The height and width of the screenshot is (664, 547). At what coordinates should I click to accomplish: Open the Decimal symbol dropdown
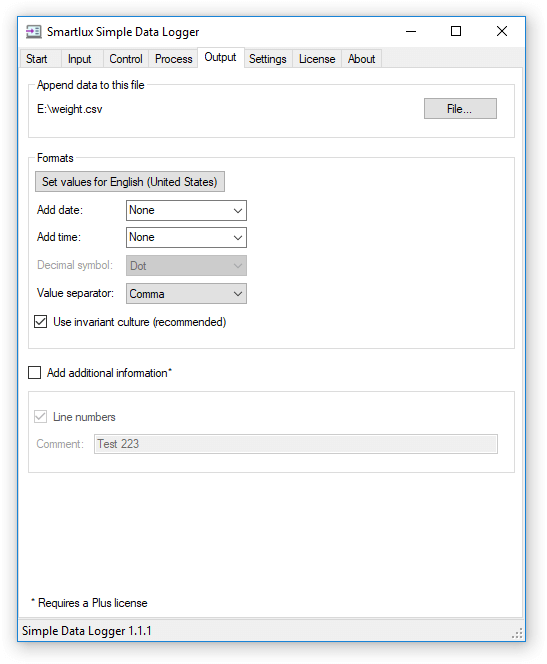pyautogui.click(x=186, y=266)
